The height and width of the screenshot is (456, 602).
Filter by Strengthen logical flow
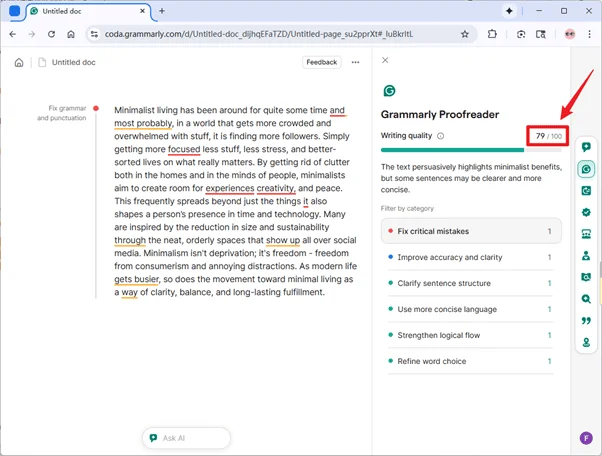471,335
